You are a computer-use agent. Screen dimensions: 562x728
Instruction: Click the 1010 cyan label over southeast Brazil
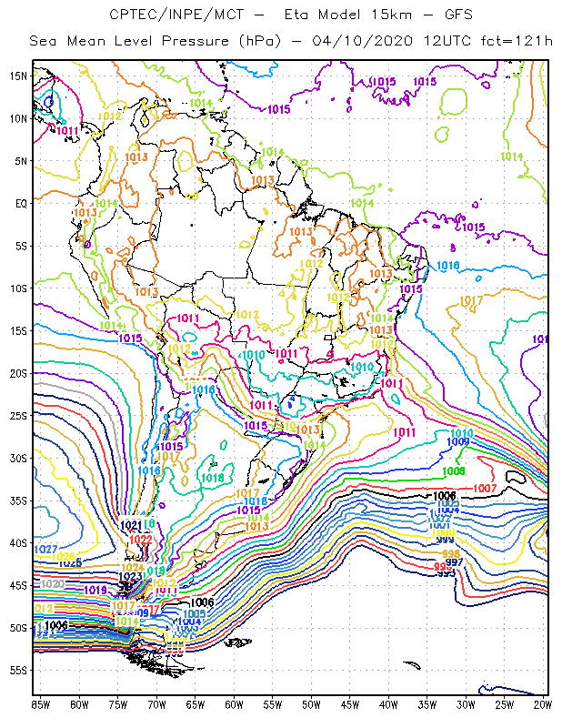tap(362, 367)
